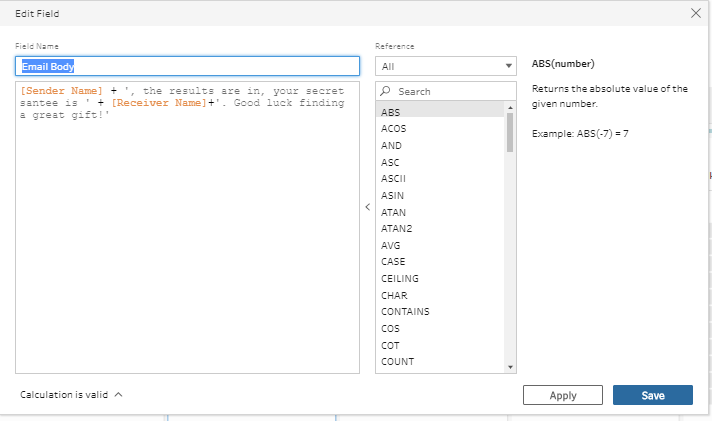Screen dimensions: 712x421
Task: Close the Edit Field dialog
Action: click(696, 13)
